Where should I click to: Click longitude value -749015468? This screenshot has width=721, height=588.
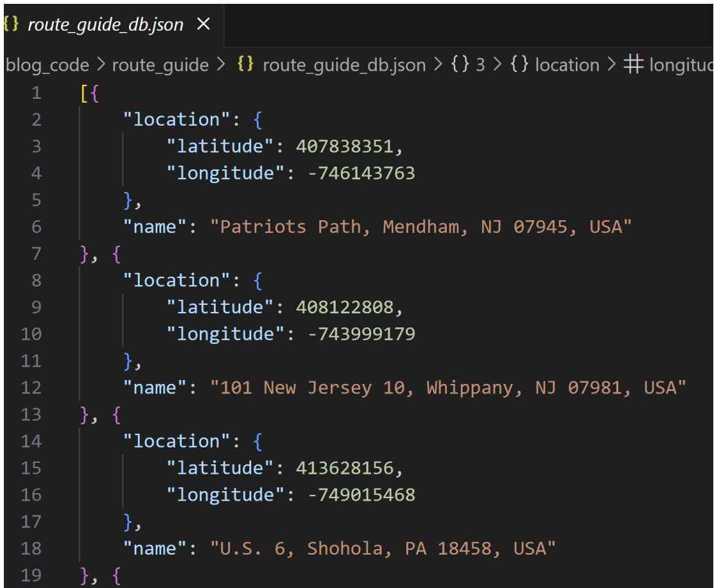point(361,495)
